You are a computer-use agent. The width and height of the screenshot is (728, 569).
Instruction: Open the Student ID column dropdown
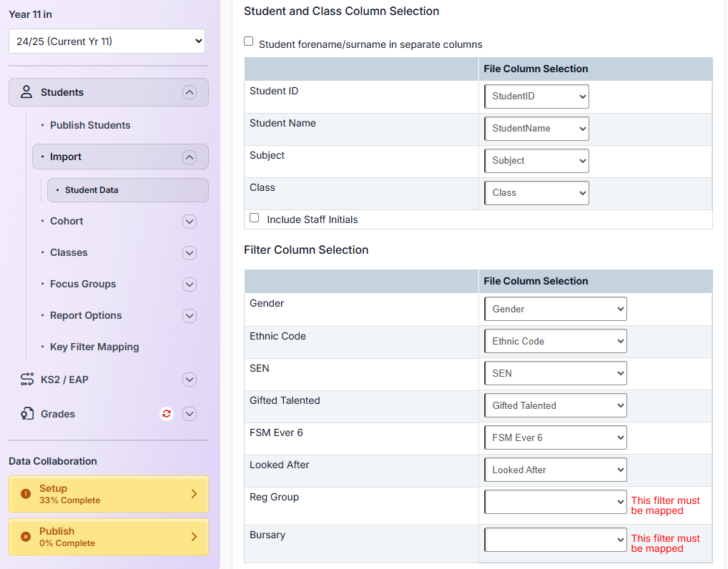point(536,97)
